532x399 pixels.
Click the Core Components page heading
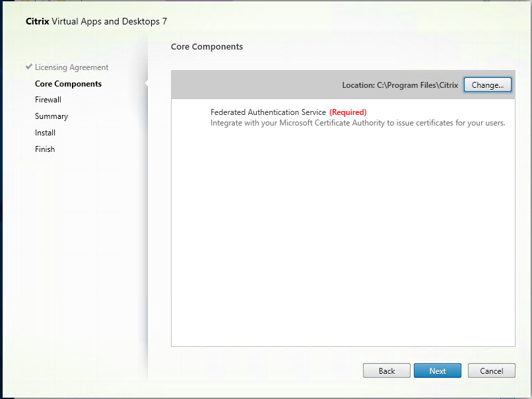(x=207, y=46)
